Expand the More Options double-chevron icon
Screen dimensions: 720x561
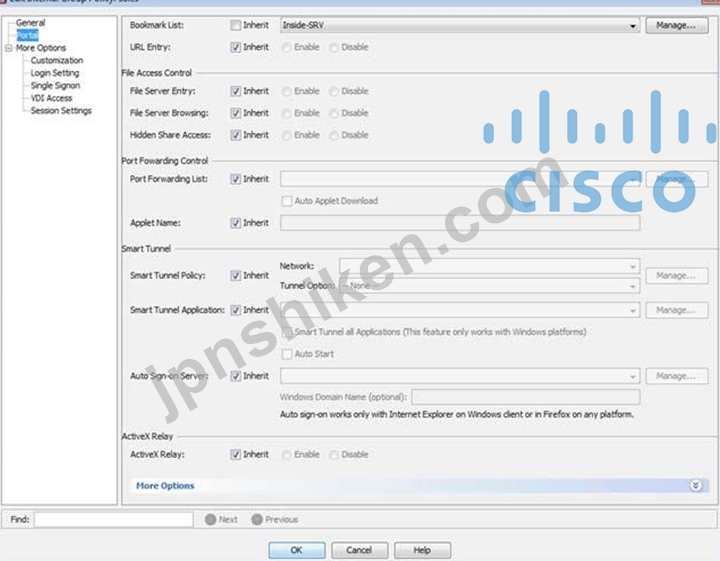(695, 485)
